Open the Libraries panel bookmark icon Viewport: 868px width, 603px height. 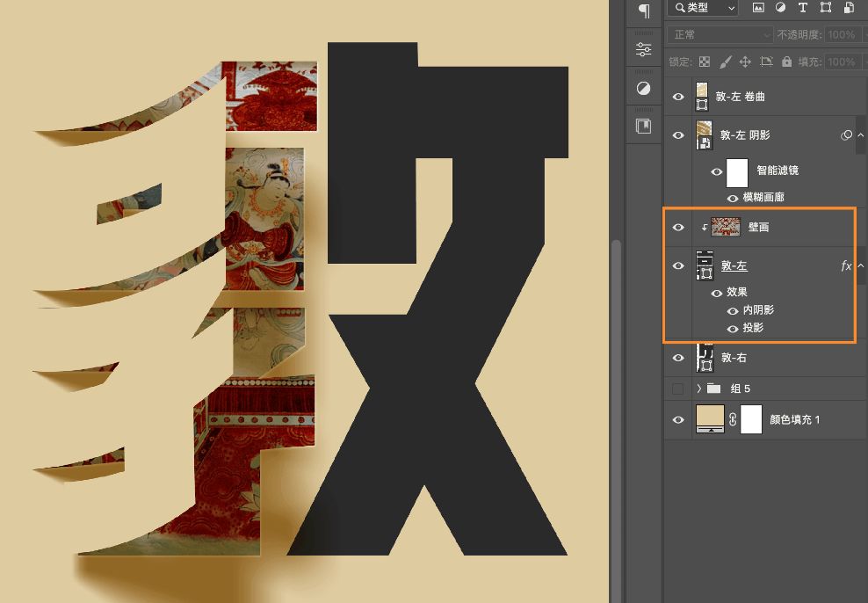643,127
